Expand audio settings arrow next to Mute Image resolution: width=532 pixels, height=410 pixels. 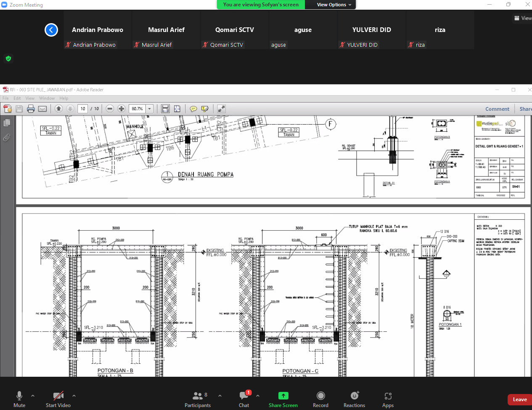[33, 396]
